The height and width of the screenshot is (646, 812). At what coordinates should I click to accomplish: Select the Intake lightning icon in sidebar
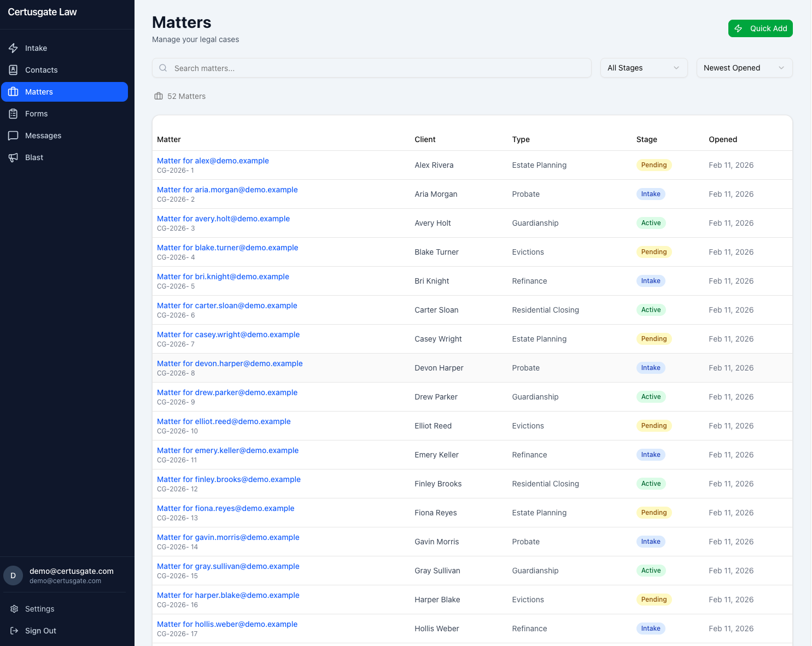click(x=13, y=48)
